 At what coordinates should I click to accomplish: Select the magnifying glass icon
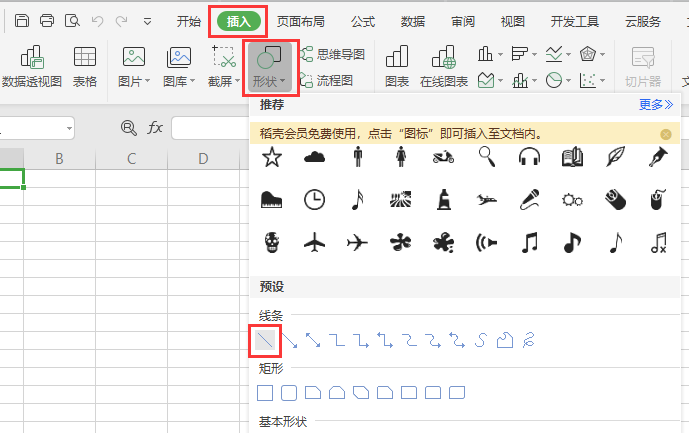[x=487, y=156]
